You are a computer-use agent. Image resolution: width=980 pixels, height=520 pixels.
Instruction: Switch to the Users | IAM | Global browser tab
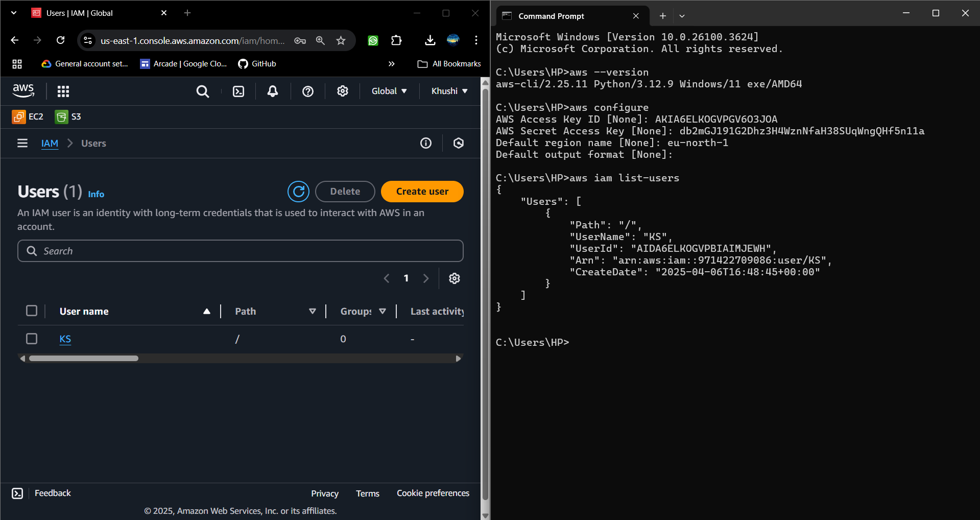click(100, 13)
